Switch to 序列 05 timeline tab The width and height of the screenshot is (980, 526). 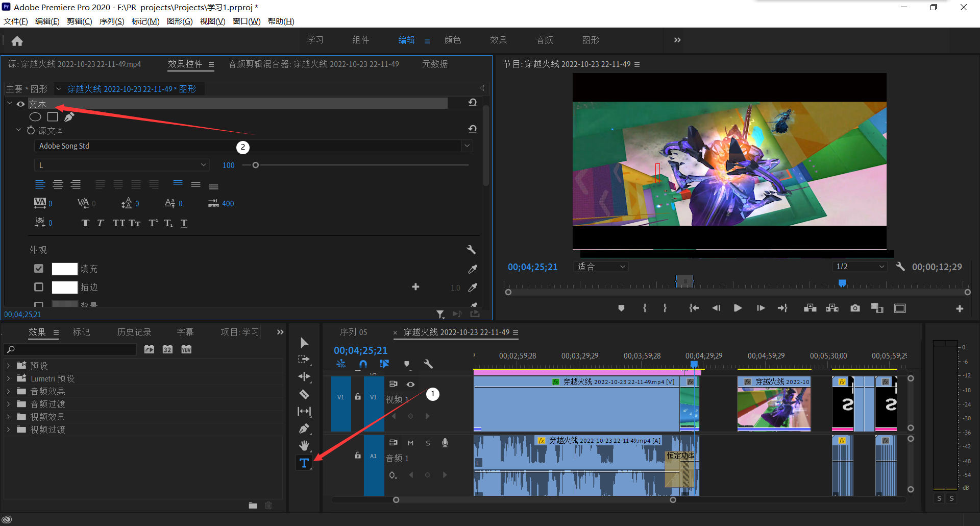point(354,332)
